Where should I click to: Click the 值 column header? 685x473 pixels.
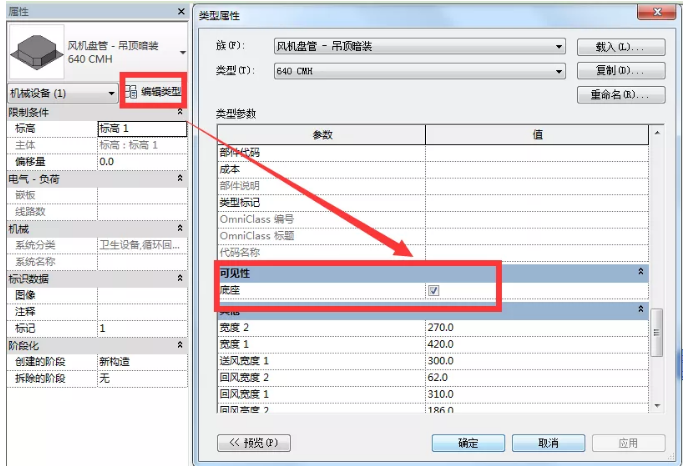(x=537, y=135)
